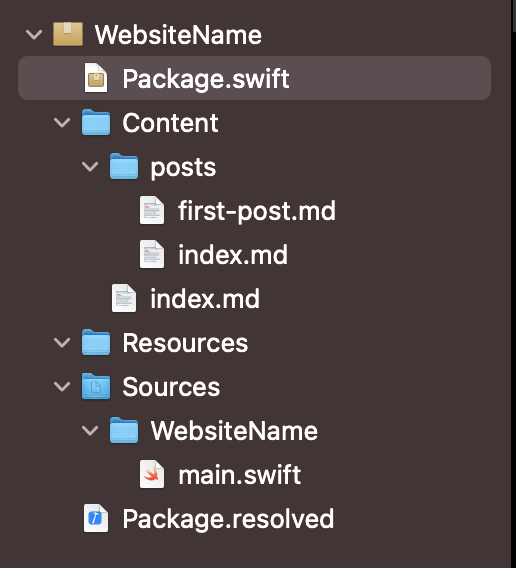Select the Package.resolved file
Image resolution: width=516 pixels, height=568 pixels.
tap(228, 518)
